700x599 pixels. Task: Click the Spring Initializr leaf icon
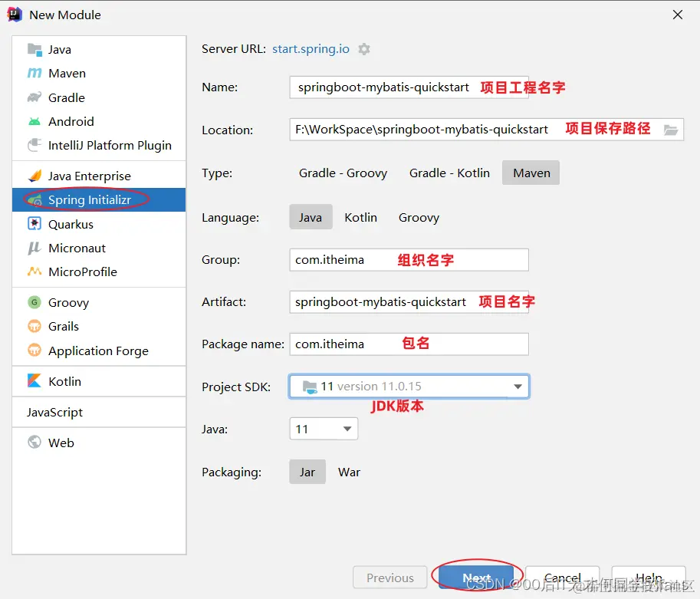[x=35, y=200]
